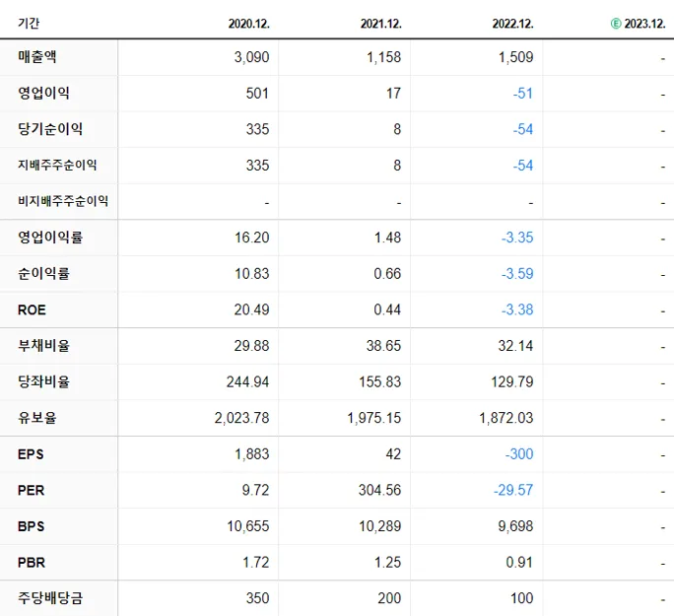This screenshot has height=616, width=674.
Task: Select the 당좌비율 value 155.83
Action: coord(380,382)
